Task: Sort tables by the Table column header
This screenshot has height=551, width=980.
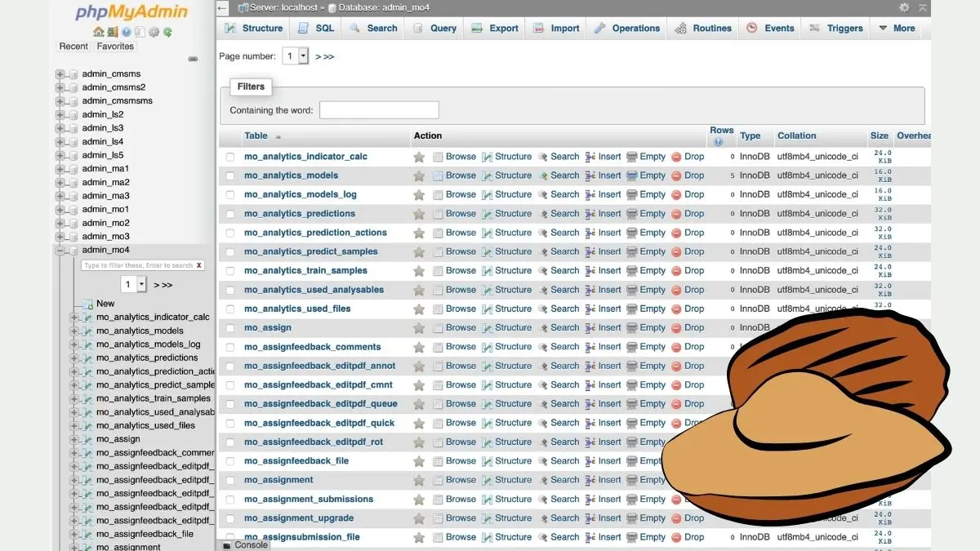Action: click(256, 136)
